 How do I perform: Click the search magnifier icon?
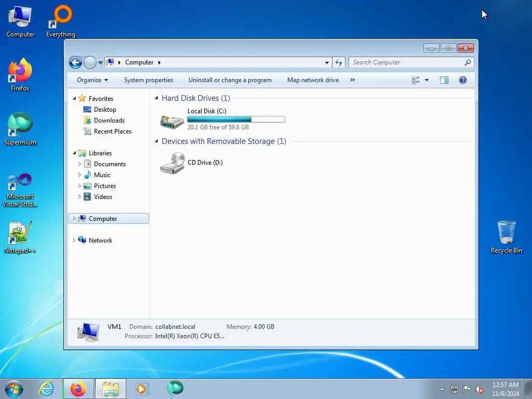468,62
